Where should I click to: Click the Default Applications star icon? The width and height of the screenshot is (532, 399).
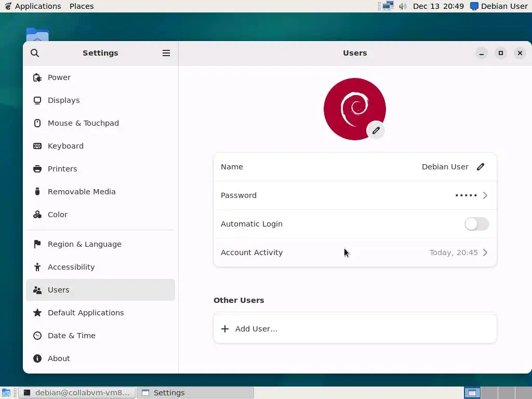pos(37,312)
